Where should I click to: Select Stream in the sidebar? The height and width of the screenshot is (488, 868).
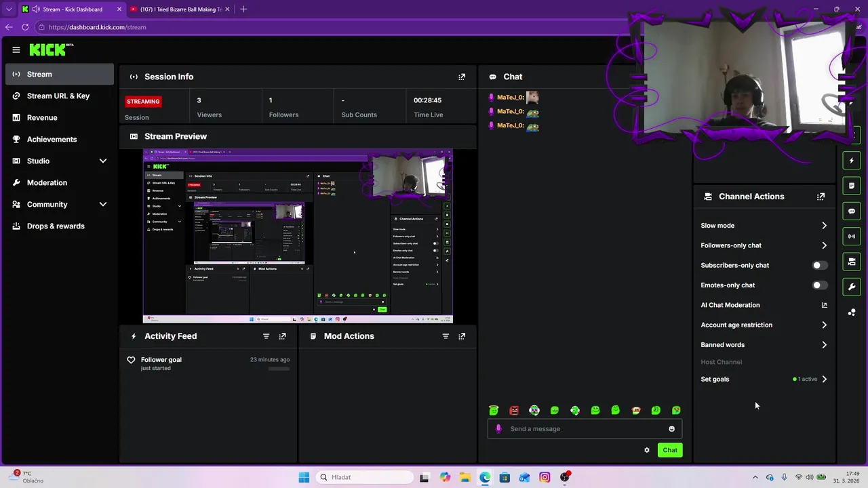coord(60,74)
